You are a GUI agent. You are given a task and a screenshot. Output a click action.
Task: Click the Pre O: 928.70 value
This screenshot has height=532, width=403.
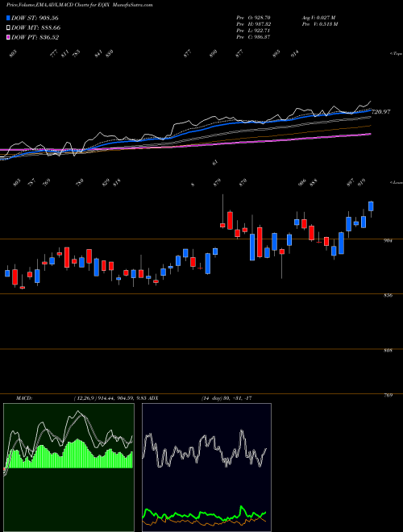coord(253,17)
